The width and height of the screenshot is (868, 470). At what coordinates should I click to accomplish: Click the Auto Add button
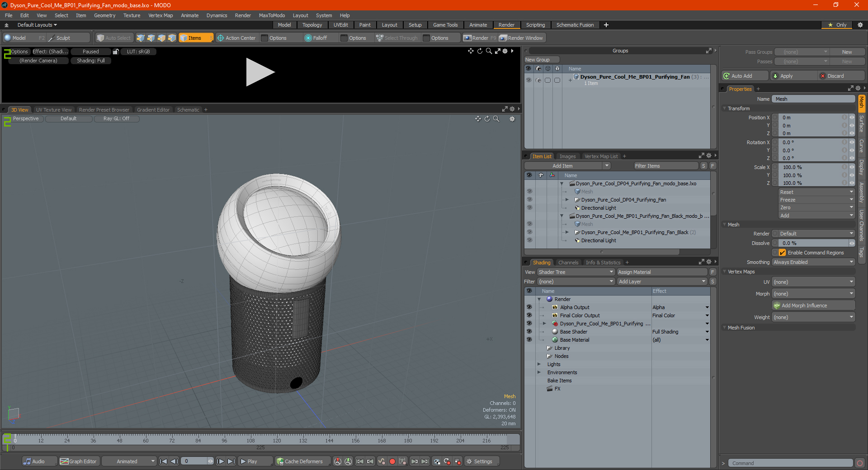point(745,76)
